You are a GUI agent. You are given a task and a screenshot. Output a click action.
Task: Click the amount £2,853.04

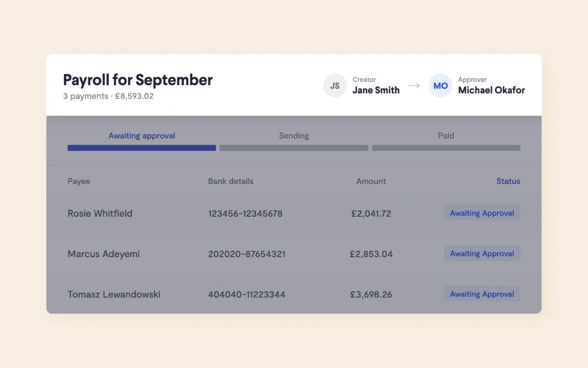point(371,254)
